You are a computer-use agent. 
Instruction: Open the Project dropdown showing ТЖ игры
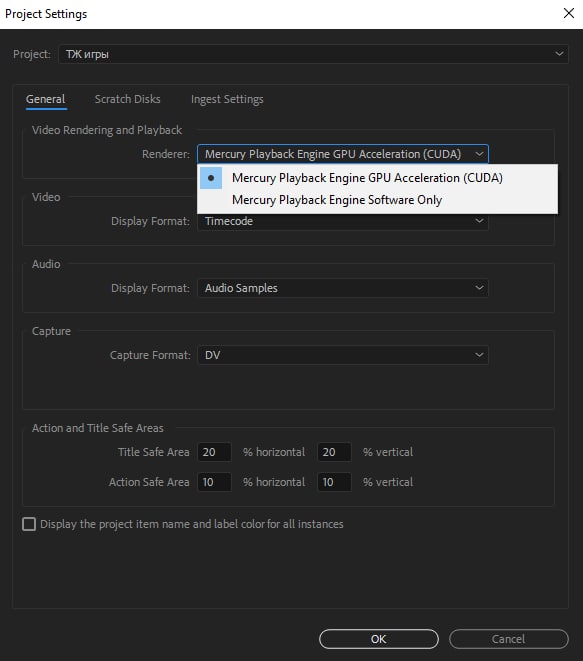[x=313, y=54]
